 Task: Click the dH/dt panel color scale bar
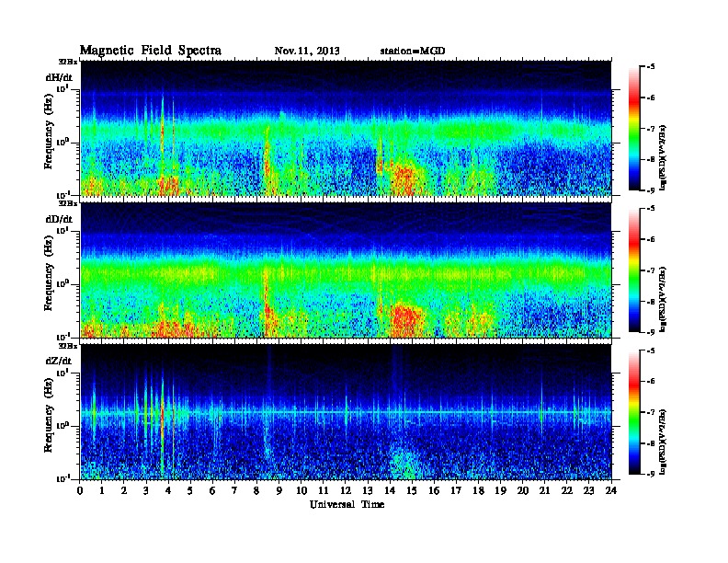tap(634, 129)
